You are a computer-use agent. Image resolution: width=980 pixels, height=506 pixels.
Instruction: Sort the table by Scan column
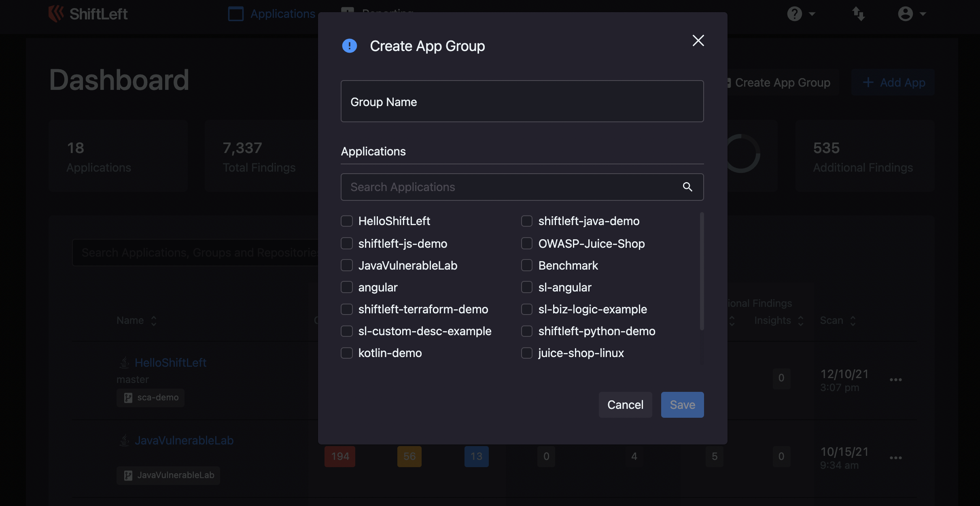pyautogui.click(x=838, y=321)
